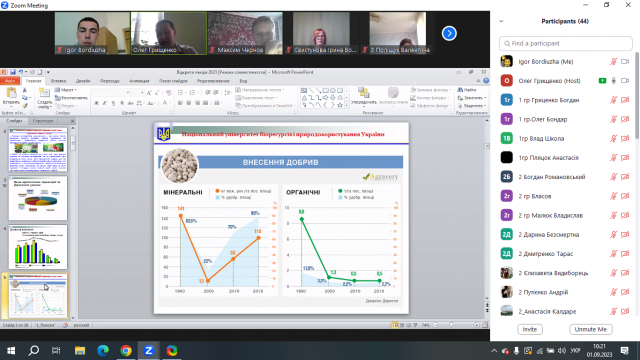Open File Explorer from the taskbar
Image resolution: width=640 pixels, height=360 pixels.
point(80,350)
